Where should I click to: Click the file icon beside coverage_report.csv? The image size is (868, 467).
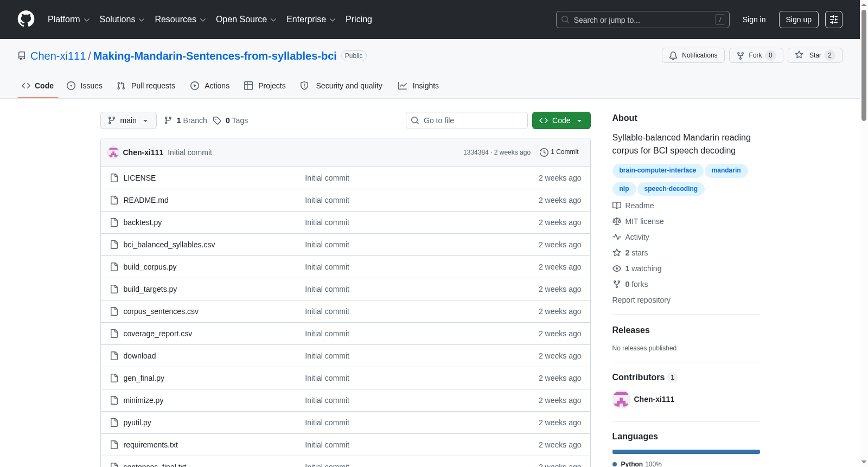pyautogui.click(x=114, y=334)
